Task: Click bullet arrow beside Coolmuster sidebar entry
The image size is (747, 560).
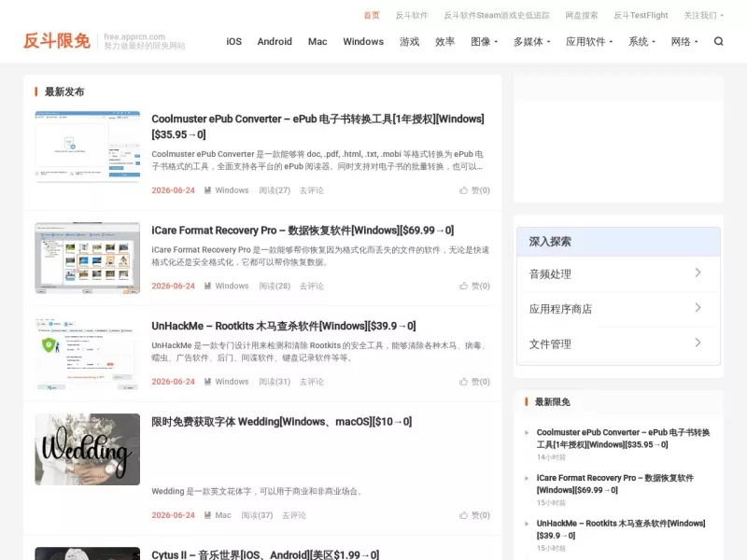Action: point(527,433)
